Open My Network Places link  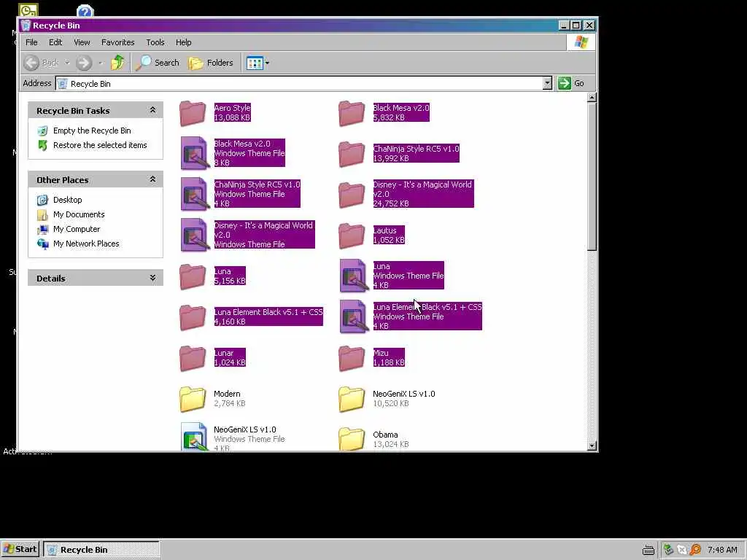click(86, 244)
